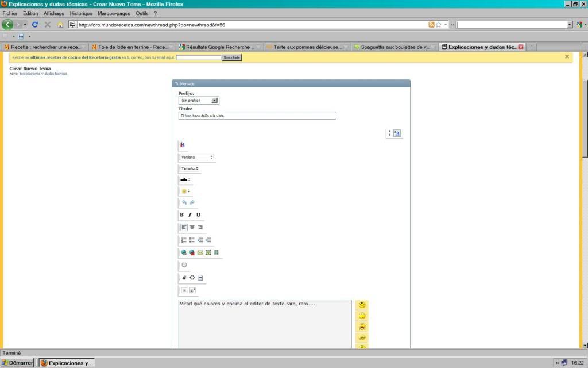Redo the last edit in the editor
588x368 pixels.
192,202
